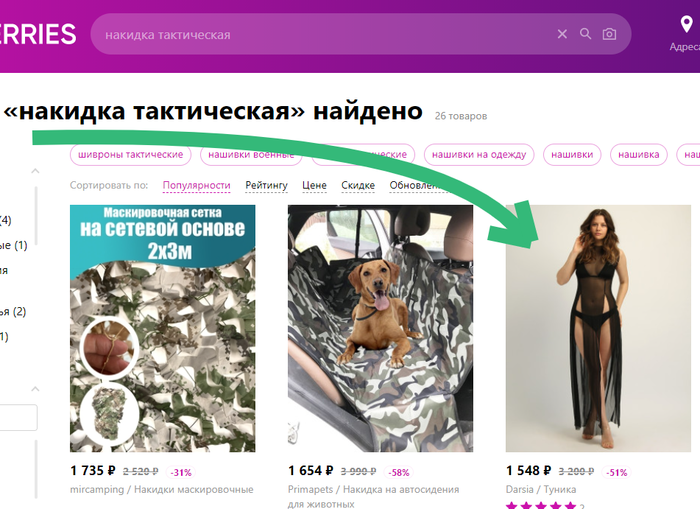Clear the search field with the X icon
The image size is (700, 509).
562,34
